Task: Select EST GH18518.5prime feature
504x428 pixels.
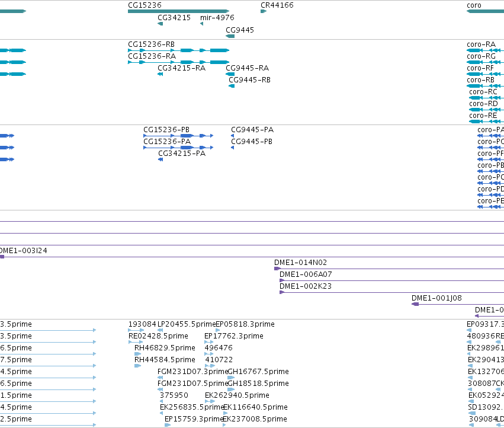Action: pyautogui.click(x=231, y=389)
